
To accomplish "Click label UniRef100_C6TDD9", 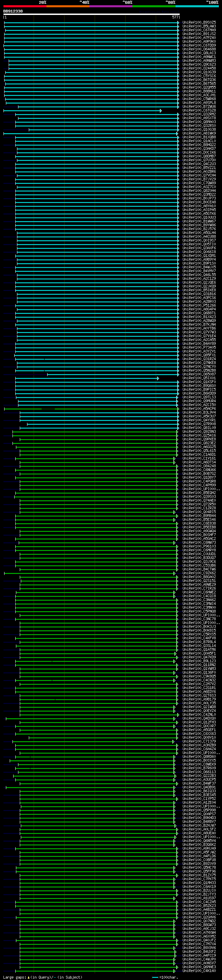I will click(199, 45).
